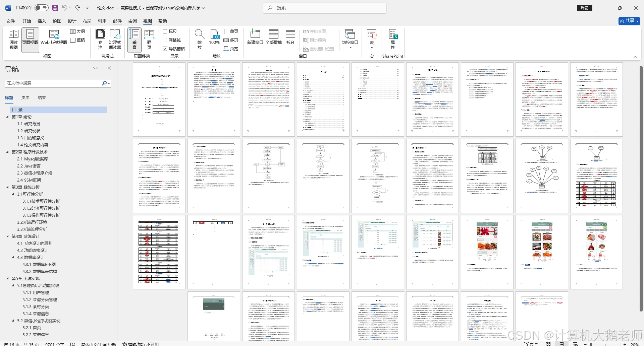644x346 pixels.
Task: Open the Share (共享) dropdown
Action: pyautogui.click(x=629, y=21)
